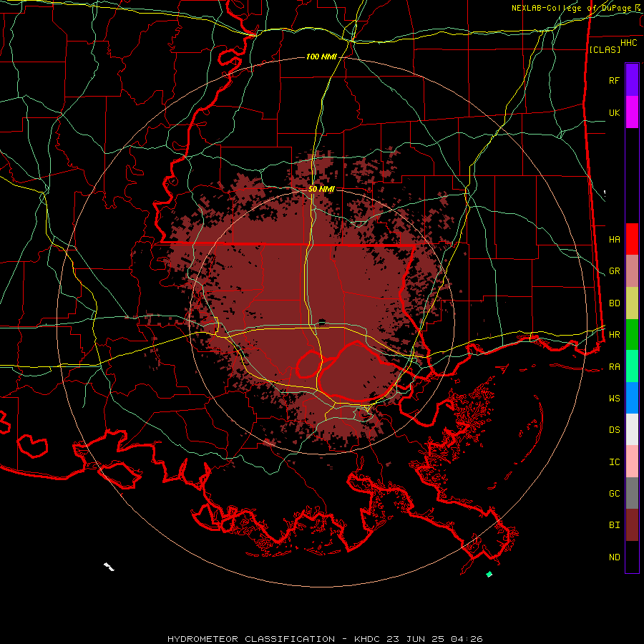Click the HR green legend swatch
The image size is (644, 644).
[632, 334]
